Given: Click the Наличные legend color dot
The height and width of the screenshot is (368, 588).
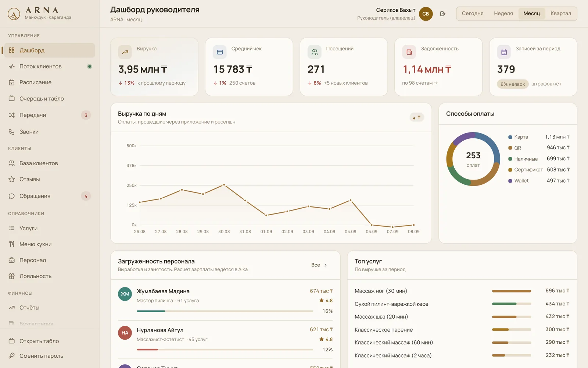Looking at the screenshot, I should pyautogui.click(x=510, y=159).
